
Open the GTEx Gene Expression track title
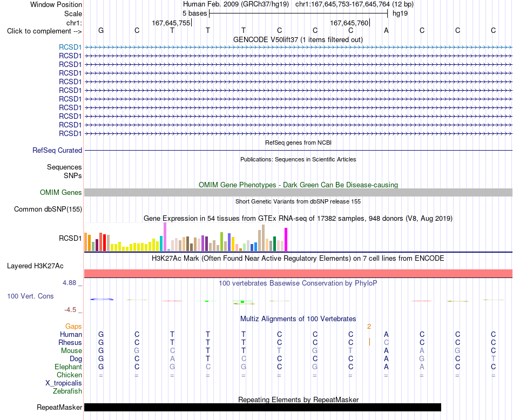298,219
